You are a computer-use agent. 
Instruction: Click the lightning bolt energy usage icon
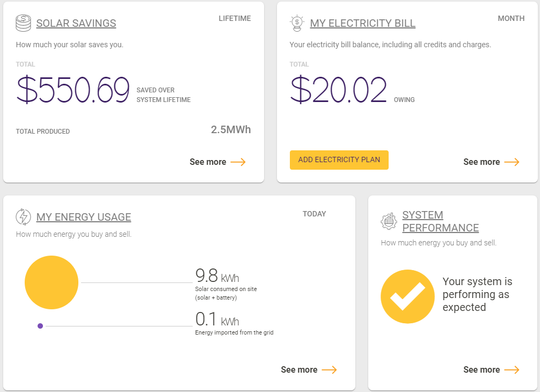pos(24,216)
